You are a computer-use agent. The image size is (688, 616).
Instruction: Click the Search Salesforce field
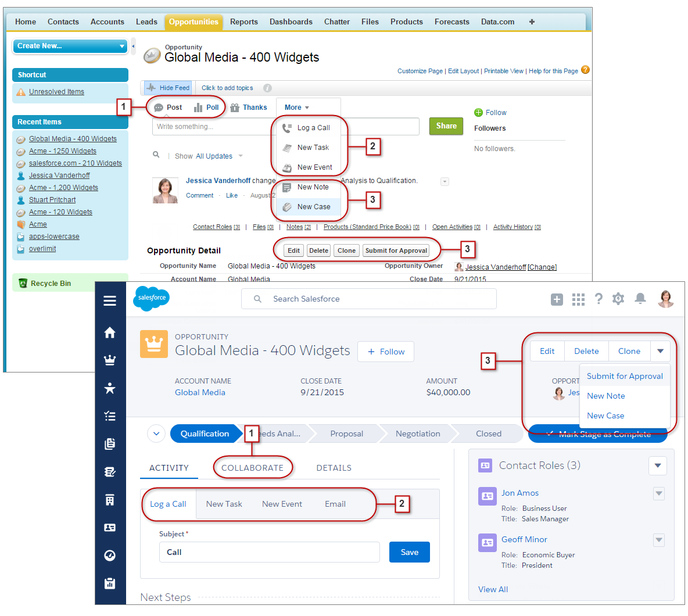[x=368, y=299]
